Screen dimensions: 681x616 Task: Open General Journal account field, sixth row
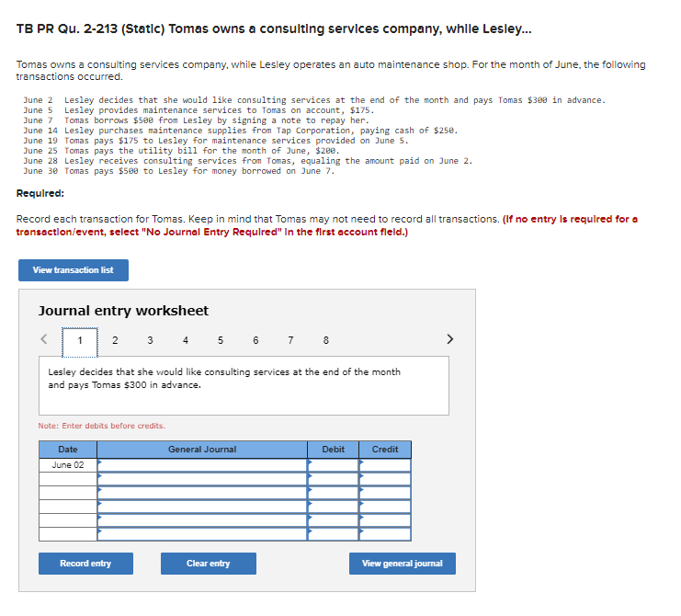[202, 534]
